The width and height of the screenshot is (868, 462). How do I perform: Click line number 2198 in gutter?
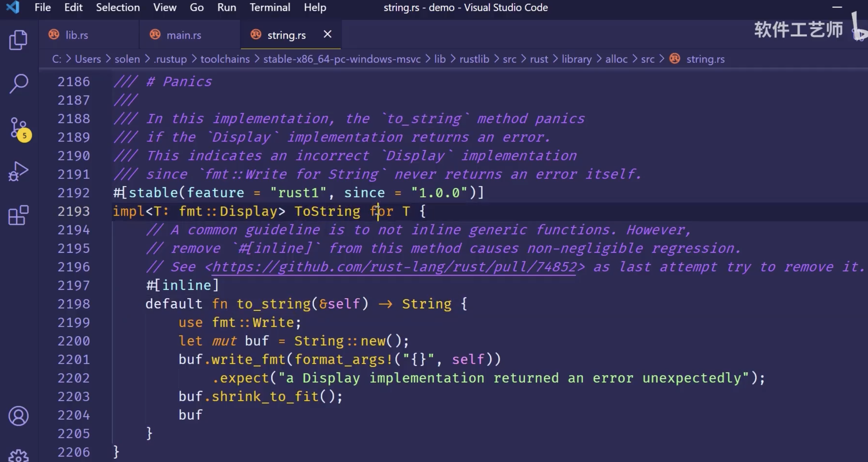click(x=74, y=304)
